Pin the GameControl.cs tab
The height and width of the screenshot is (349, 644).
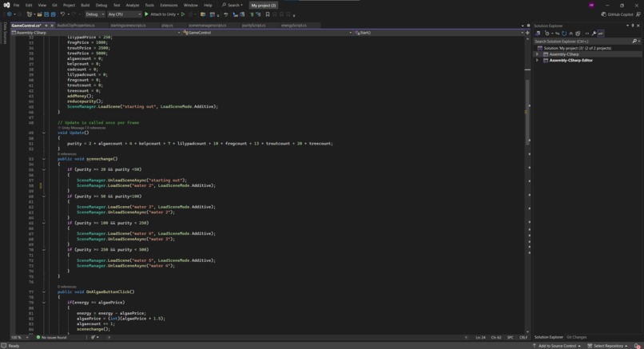pyautogui.click(x=46, y=26)
